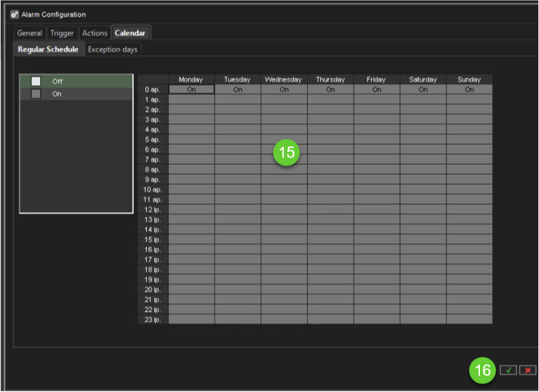Go to the Actions tab

(94, 33)
